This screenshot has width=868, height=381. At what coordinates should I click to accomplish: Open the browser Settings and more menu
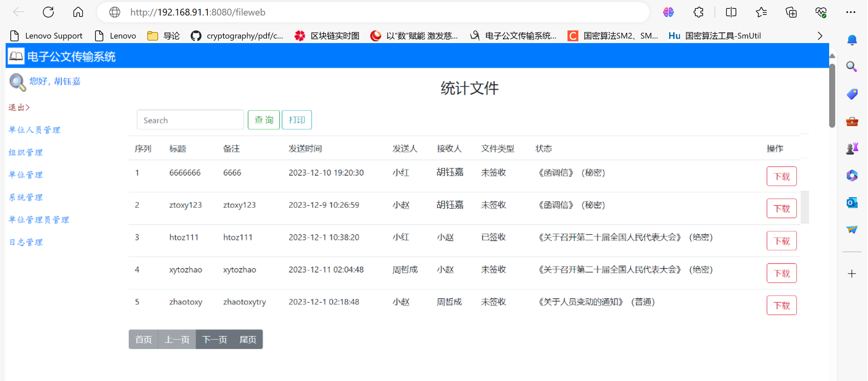pyautogui.click(x=851, y=12)
